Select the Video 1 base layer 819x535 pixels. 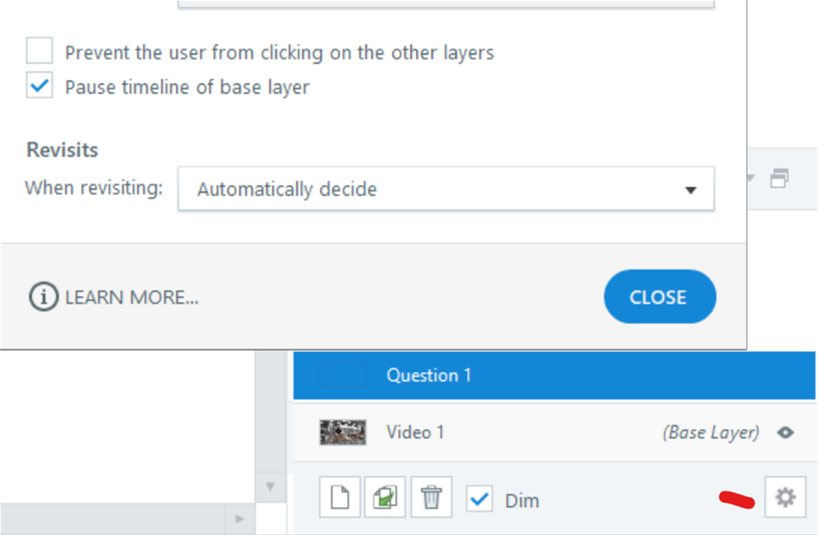tap(554, 433)
